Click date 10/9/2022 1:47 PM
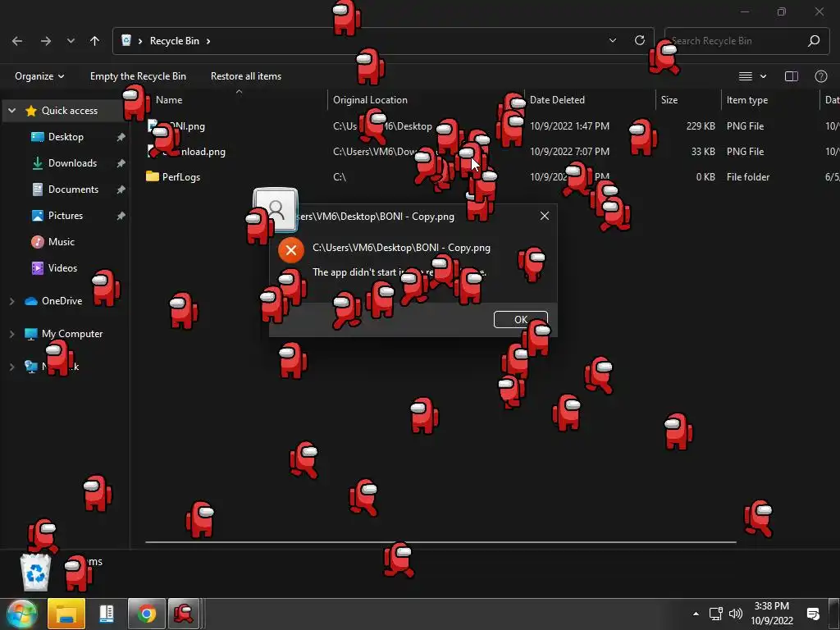 (x=569, y=126)
